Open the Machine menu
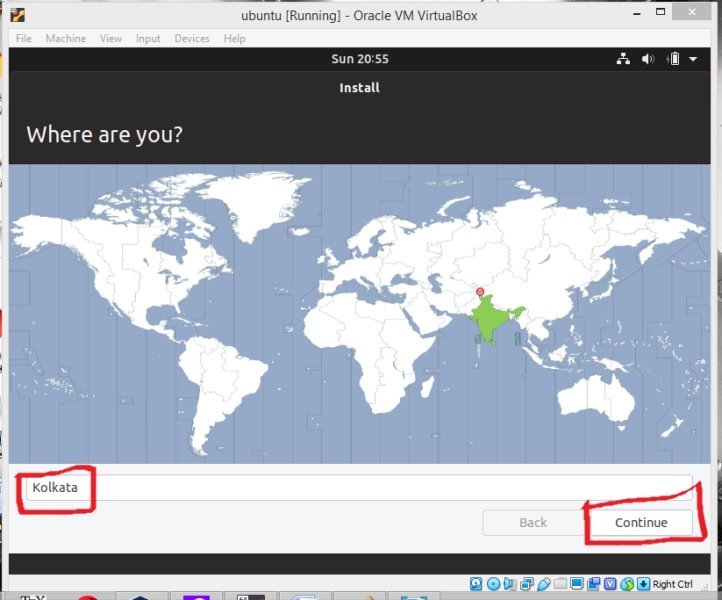The width and height of the screenshot is (722, 600). 65,39
